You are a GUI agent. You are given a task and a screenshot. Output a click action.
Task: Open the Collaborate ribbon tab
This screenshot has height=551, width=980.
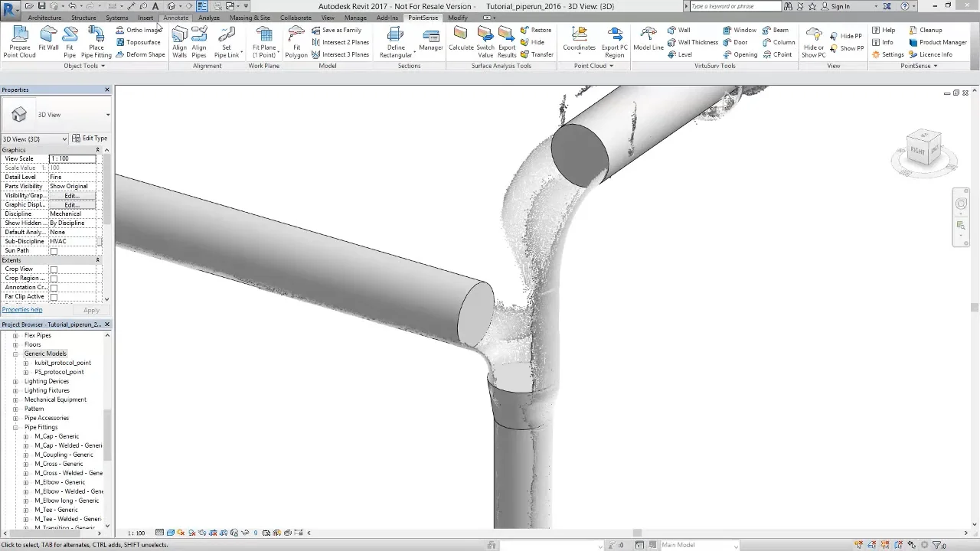[296, 18]
